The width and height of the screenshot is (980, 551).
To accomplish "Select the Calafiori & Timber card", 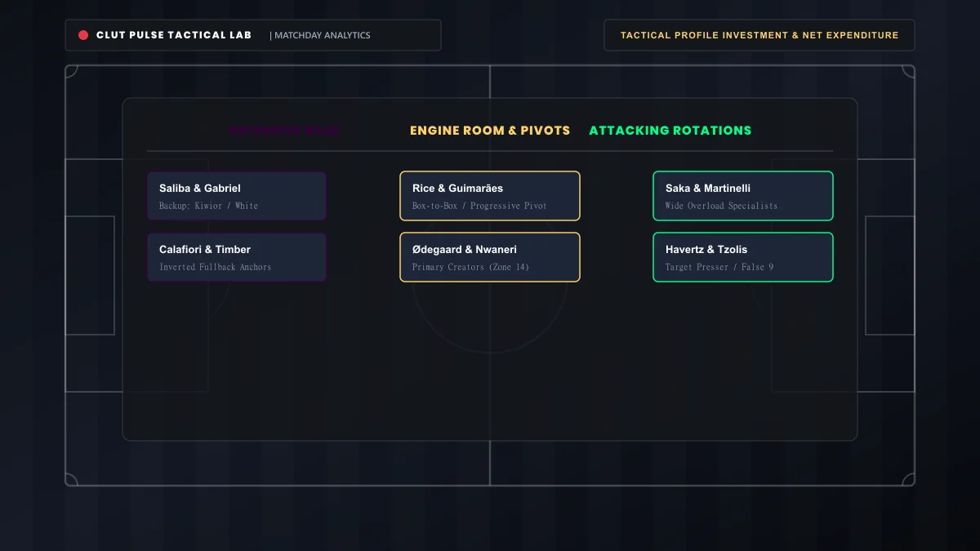I will click(237, 257).
